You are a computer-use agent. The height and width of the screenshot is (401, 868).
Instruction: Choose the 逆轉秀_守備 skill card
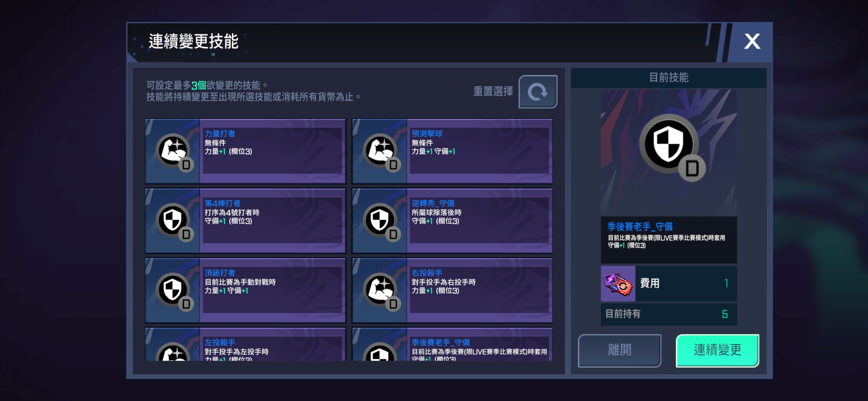[452, 221]
